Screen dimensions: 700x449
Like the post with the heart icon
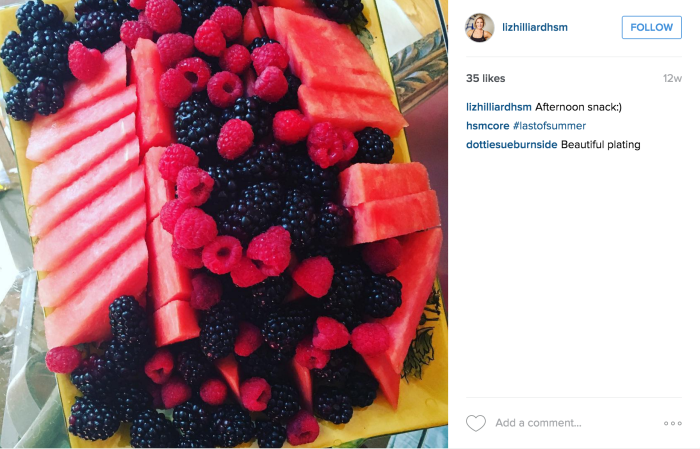[475, 423]
